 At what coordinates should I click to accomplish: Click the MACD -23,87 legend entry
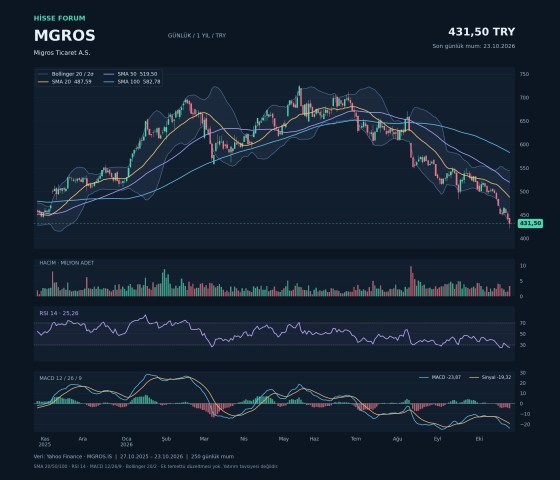[440, 377]
